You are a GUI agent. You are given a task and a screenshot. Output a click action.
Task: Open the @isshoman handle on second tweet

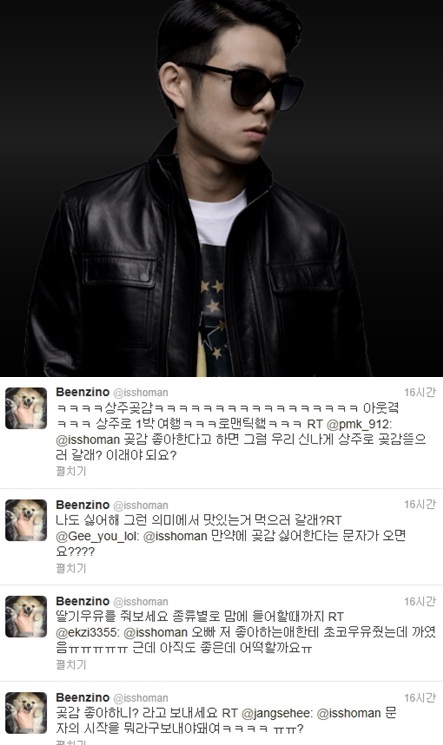click(x=141, y=505)
